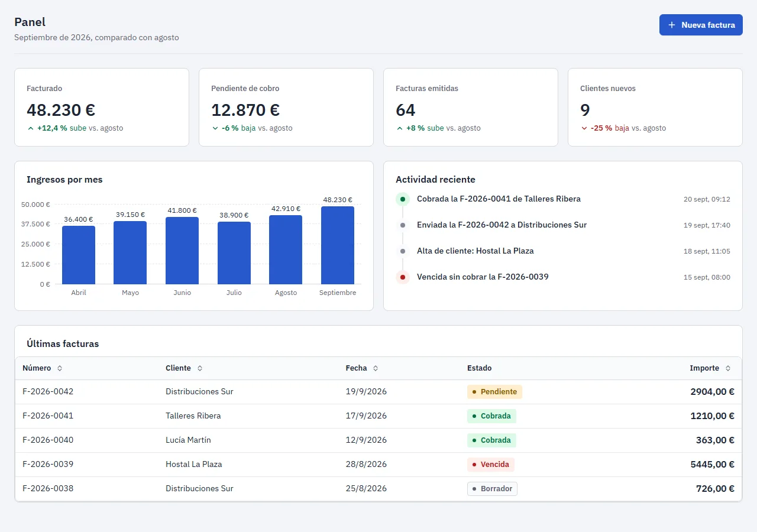Click the red dot for Vencida sin cobrar
The width and height of the screenshot is (757, 532).
(403, 277)
